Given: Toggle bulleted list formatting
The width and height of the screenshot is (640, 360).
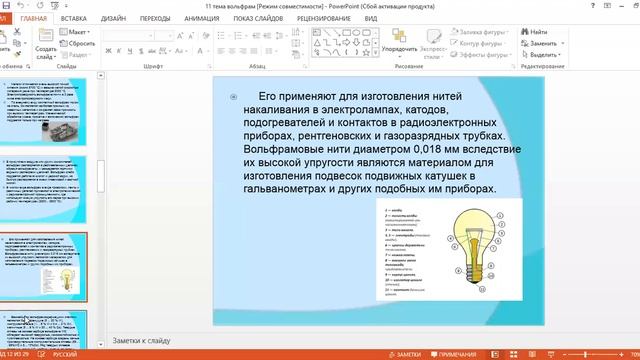Looking at the screenshot, I should [222, 36].
